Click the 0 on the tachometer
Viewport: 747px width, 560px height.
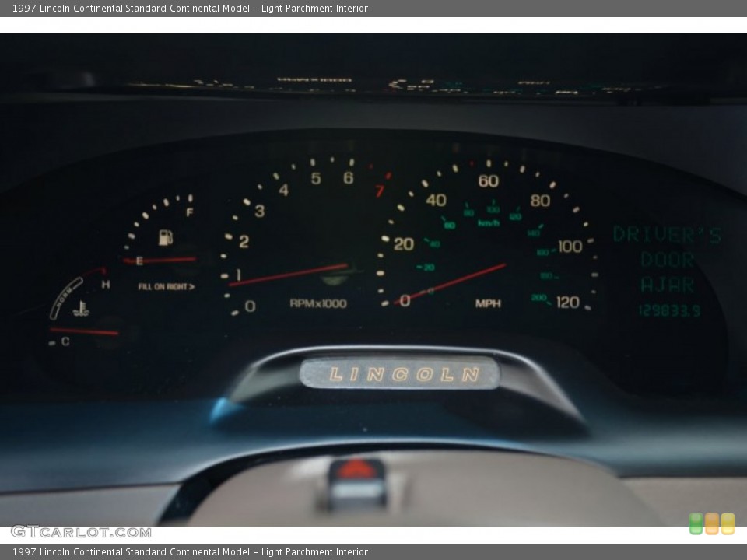coord(250,306)
